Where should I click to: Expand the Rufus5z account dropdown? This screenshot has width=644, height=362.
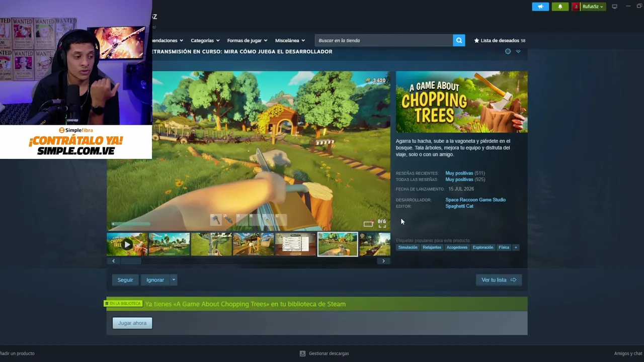click(601, 7)
